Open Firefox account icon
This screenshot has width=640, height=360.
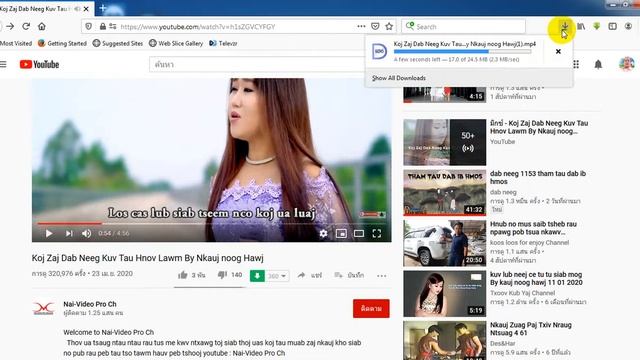628,27
